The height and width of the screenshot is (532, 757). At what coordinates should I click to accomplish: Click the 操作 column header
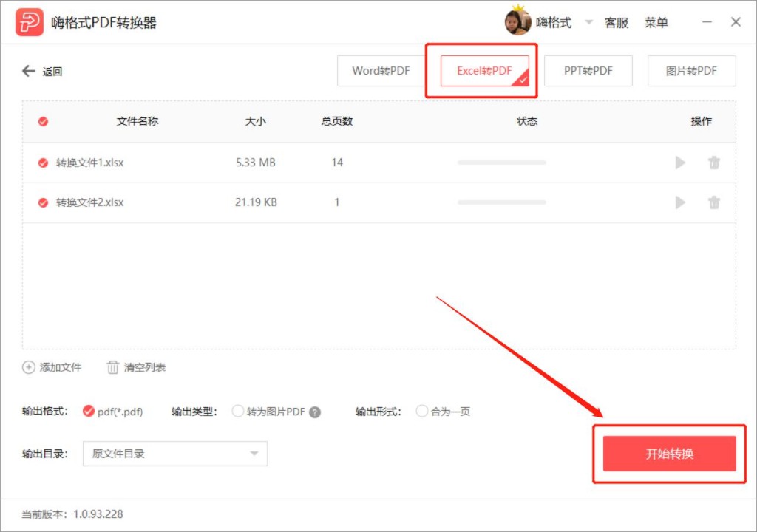pos(701,121)
